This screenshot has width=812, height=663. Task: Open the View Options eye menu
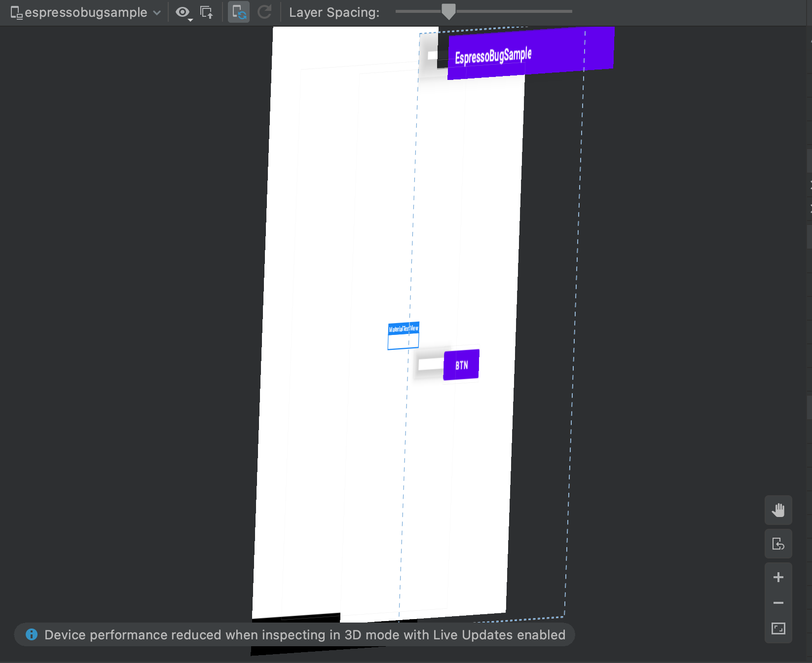coord(184,12)
